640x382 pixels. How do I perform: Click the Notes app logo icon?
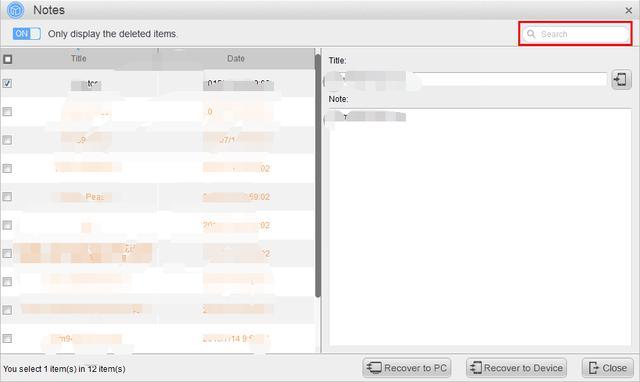(16, 10)
